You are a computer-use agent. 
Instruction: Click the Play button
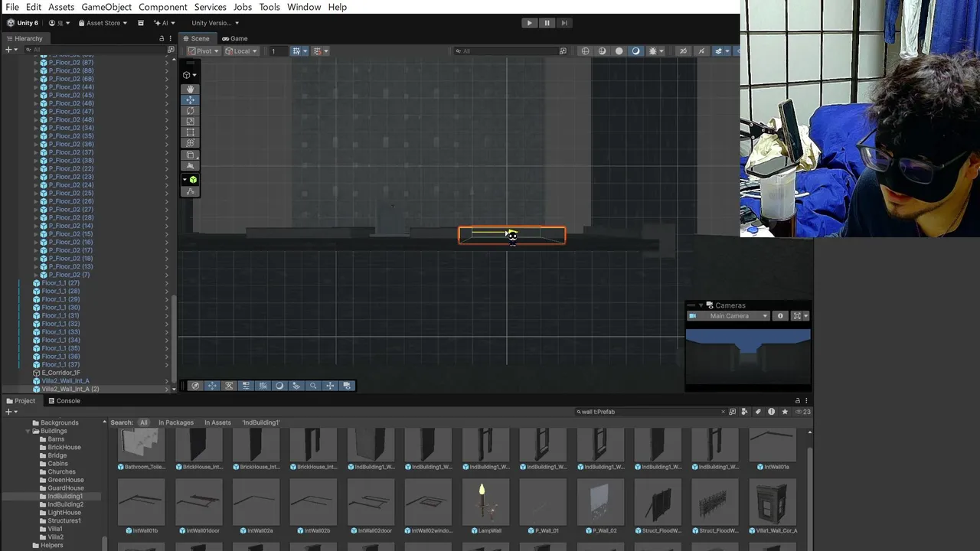pyautogui.click(x=529, y=23)
